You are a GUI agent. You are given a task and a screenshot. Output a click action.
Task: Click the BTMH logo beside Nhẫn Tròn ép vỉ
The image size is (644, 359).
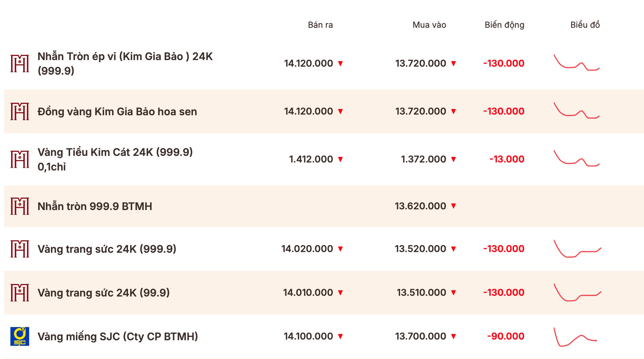click(20, 64)
